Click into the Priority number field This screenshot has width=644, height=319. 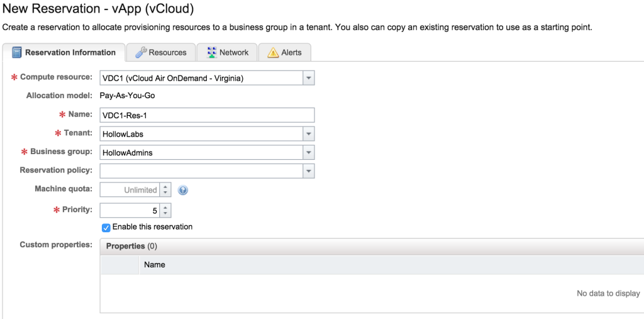(129, 210)
